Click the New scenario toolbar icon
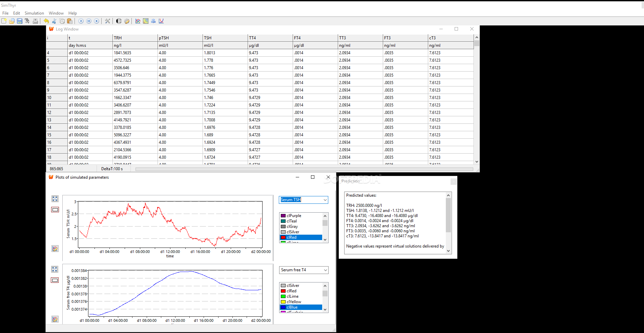The width and height of the screenshot is (644, 333). tap(4, 21)
